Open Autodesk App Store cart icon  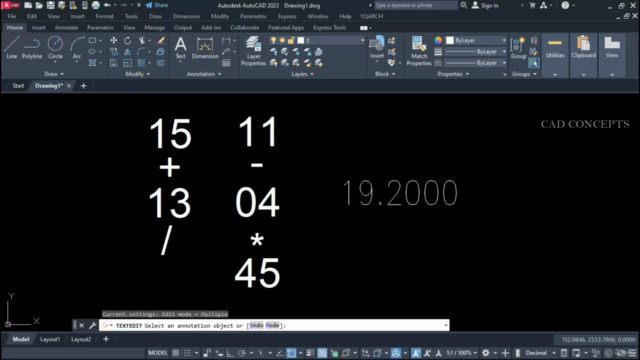[532, 5]
